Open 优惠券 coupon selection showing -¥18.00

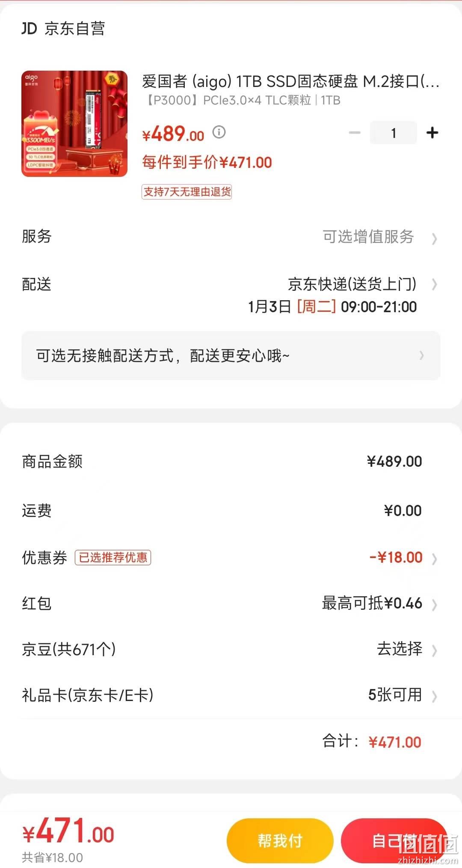click(231, 558)
